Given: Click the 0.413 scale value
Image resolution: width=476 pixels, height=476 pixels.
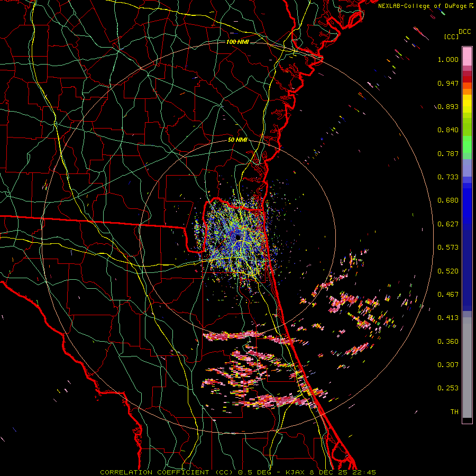Looking at the screenshot, I should pos(448,318).
